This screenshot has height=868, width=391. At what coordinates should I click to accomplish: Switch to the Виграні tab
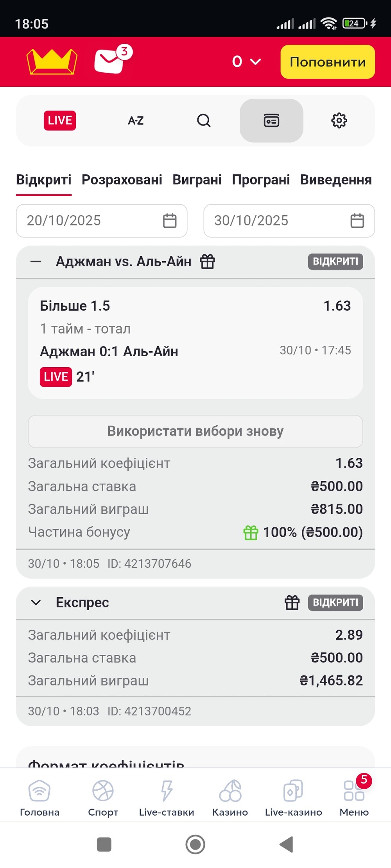click(x=197, y=180)
